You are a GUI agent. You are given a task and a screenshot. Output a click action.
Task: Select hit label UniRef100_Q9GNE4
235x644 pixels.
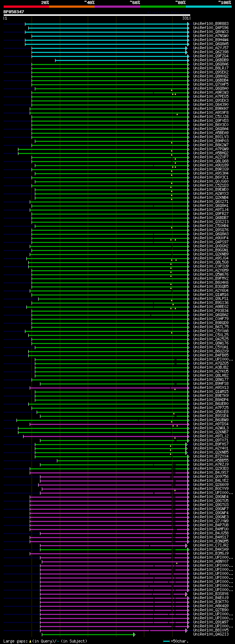tap(211, 497)
